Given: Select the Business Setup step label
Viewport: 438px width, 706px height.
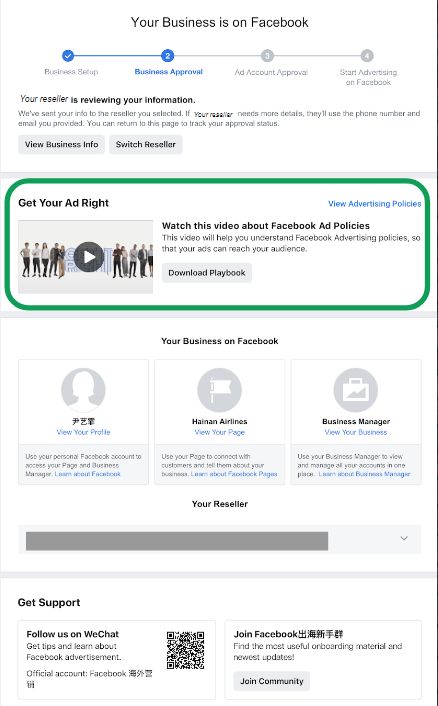Looking at the screenshot, I should (x=71, y=72).
